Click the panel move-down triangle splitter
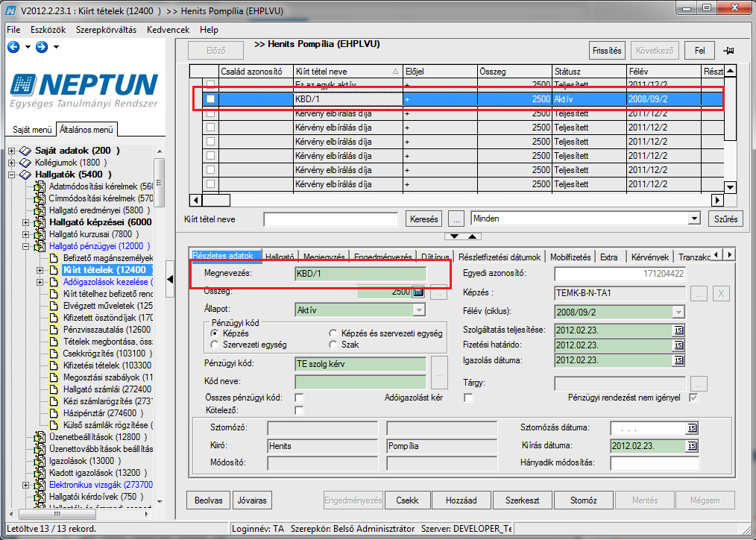The image size is (756, 540). point(454,236)
